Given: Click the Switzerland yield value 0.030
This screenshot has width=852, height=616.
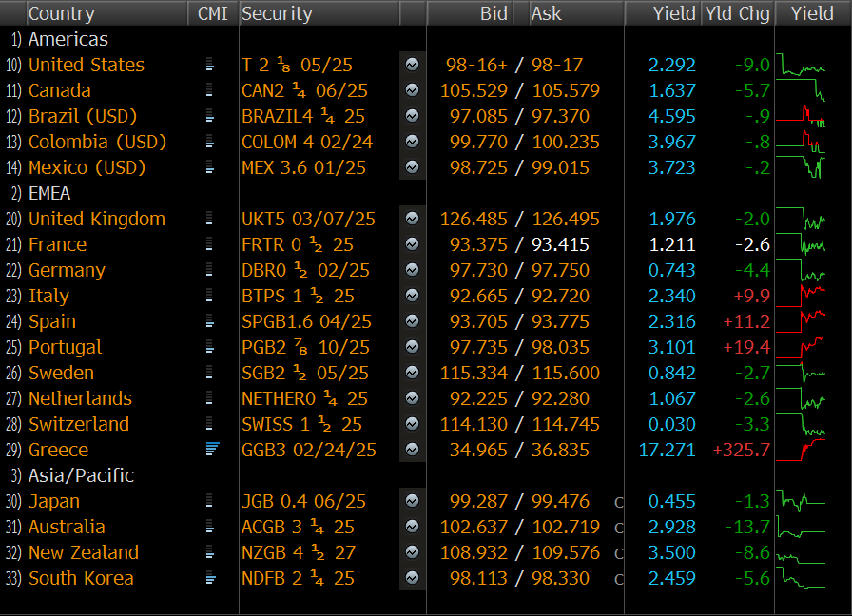Looking at the screenshot, I should point(671,424).
